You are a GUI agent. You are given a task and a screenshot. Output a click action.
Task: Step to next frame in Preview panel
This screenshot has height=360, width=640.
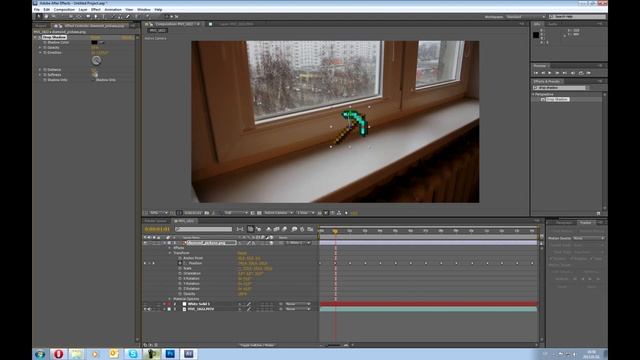point(558,73)
